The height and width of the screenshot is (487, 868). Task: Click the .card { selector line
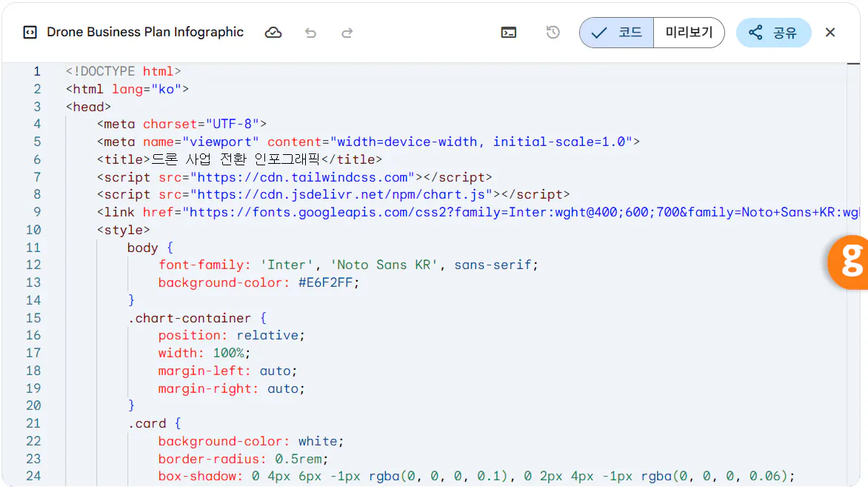[155, 423]
